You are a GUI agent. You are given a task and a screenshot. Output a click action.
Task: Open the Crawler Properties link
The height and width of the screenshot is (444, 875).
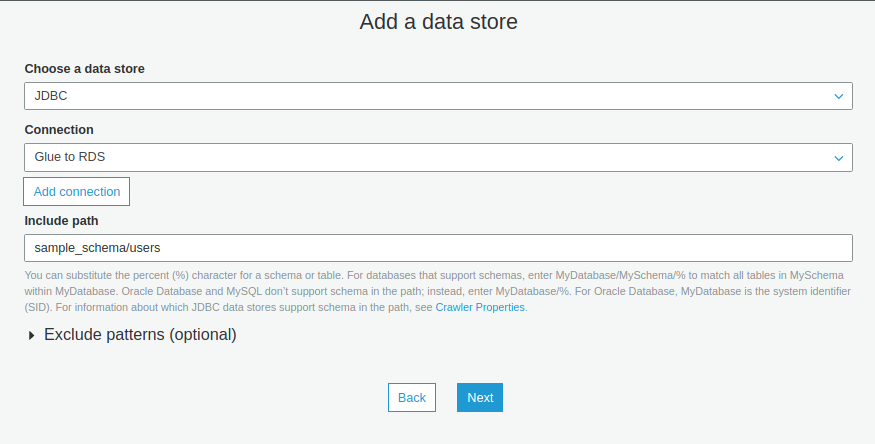(480, 307)
